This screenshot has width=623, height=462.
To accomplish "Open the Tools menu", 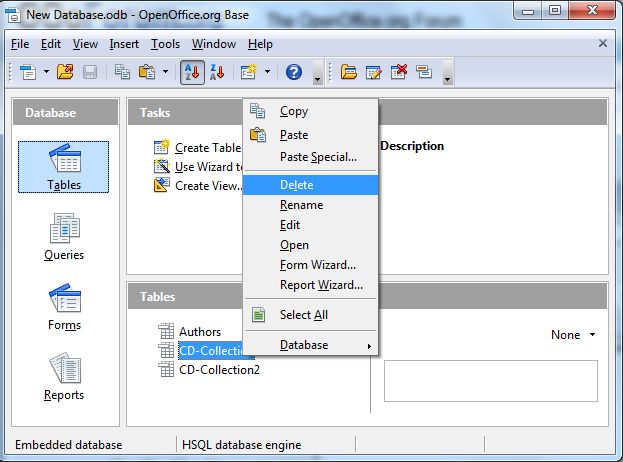I will 165,44.
